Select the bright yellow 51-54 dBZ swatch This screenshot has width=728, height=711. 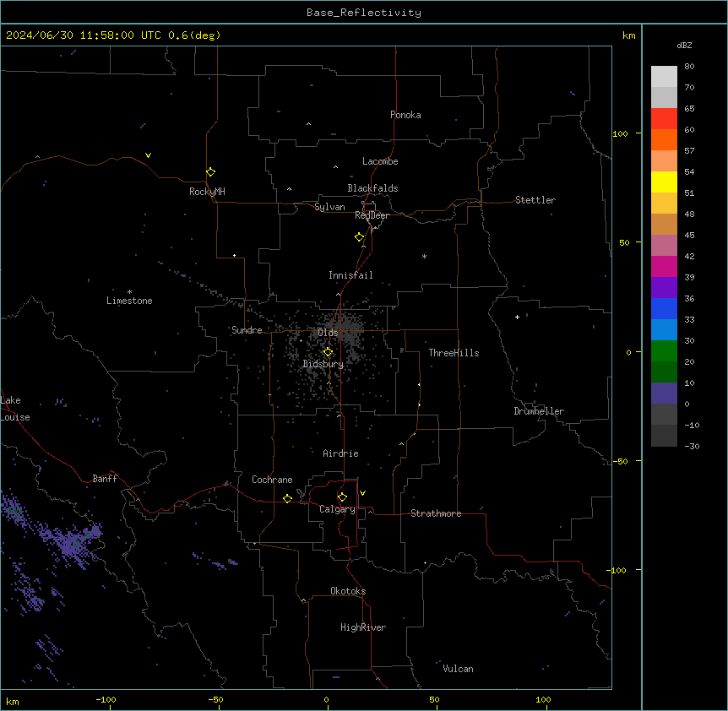664,182
